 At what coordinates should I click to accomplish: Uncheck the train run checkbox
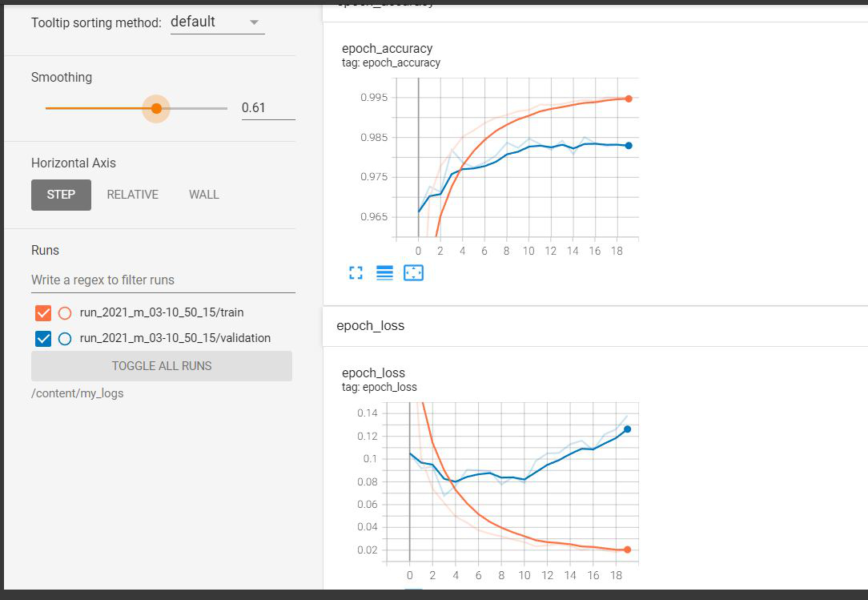point(43,312)
